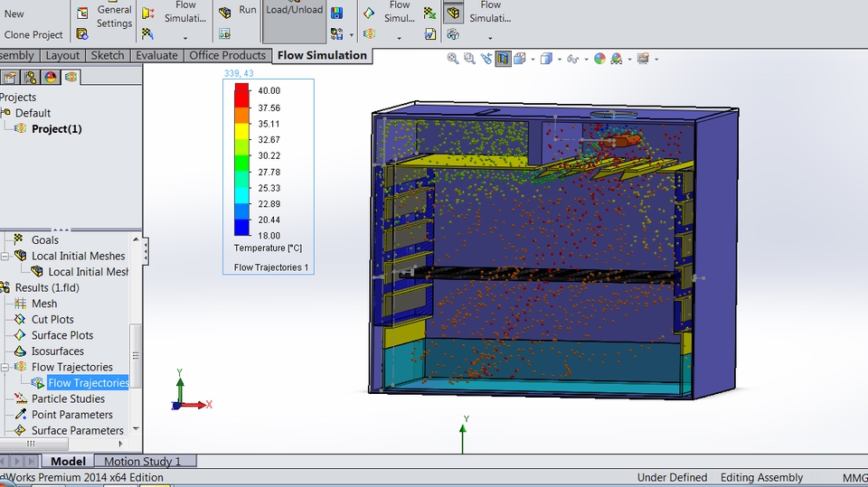Open the Layout tab
Viewport: 868px width, 487px height.
click(62, 55)
